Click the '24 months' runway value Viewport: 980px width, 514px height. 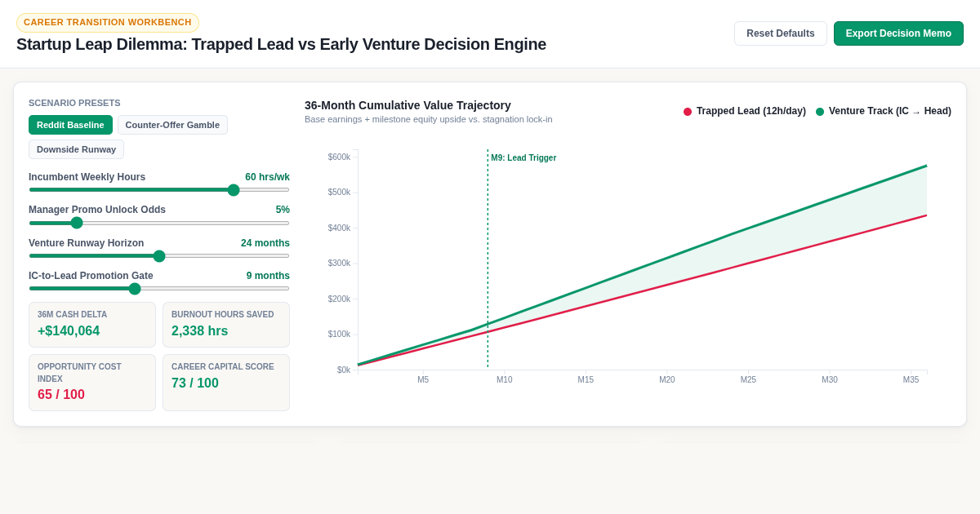265,243
